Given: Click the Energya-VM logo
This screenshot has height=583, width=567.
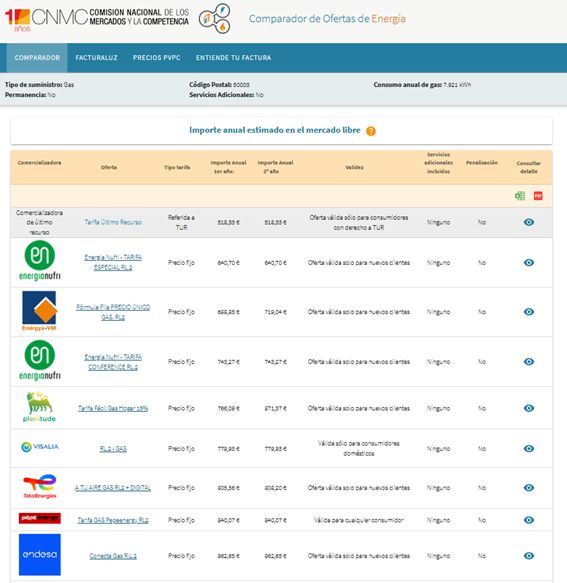Looking at the screenshot, I should tap(39, 311).
